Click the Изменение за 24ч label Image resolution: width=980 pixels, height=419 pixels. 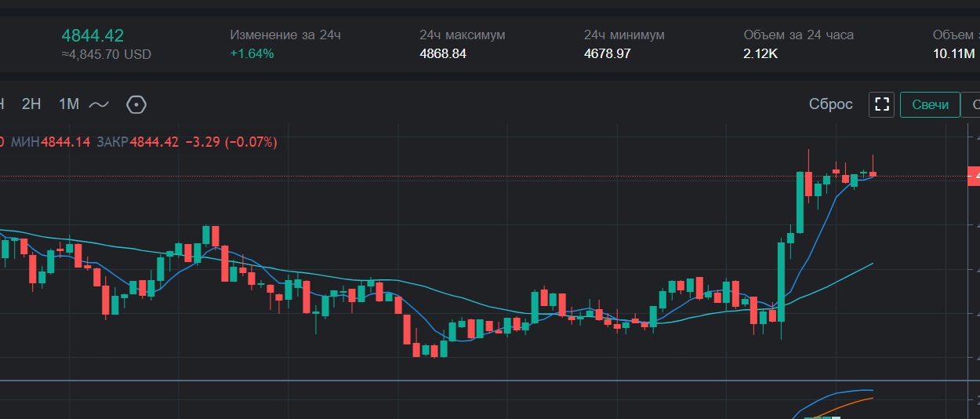point(285,35)
